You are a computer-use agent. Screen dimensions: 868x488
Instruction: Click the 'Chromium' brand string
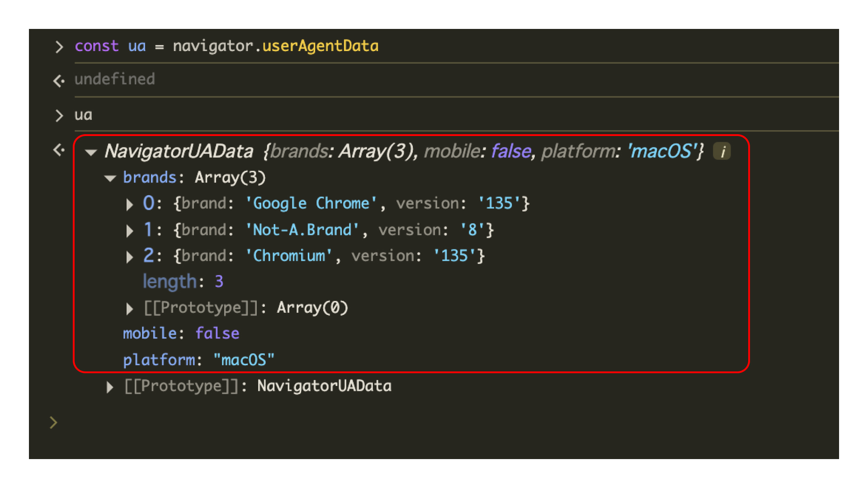pos(288,256)
